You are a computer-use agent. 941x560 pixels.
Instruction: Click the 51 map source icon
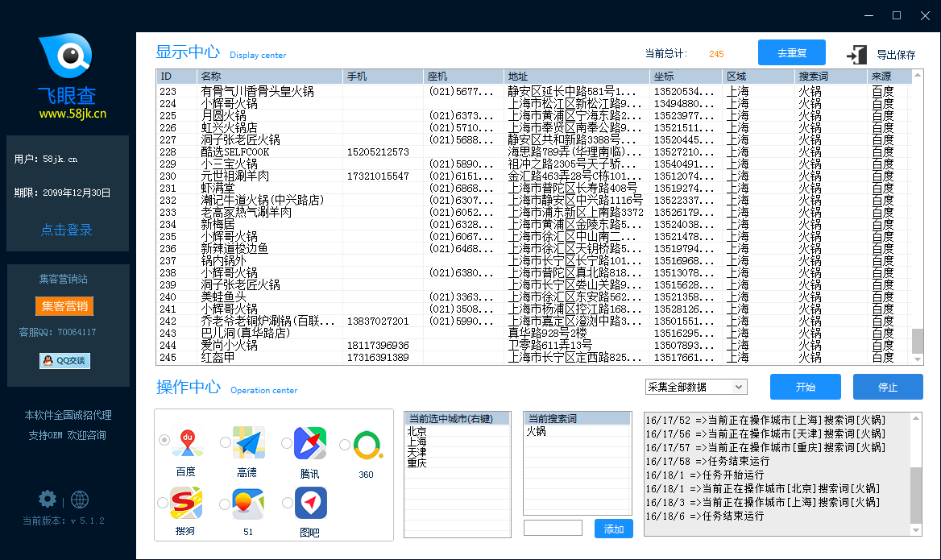click(x=248, y=504)
